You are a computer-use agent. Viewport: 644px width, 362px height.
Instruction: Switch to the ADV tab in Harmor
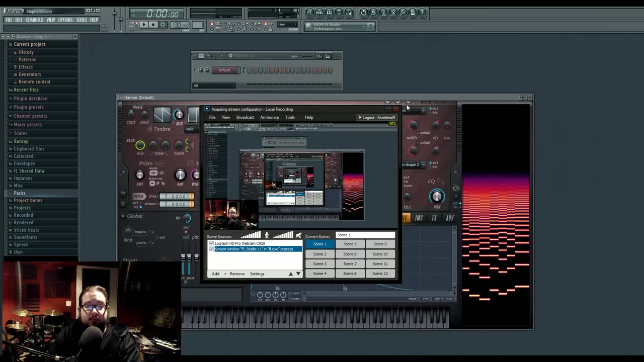tap(449, 218)
